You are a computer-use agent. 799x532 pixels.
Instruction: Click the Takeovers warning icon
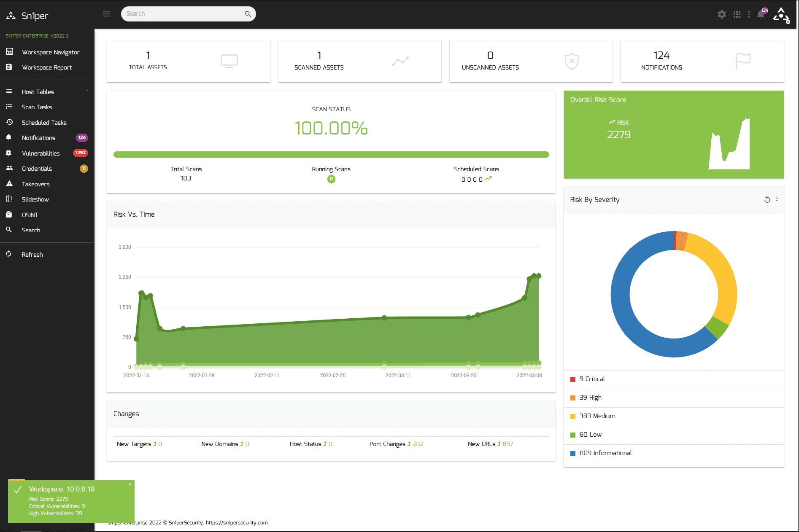(9, 184)
